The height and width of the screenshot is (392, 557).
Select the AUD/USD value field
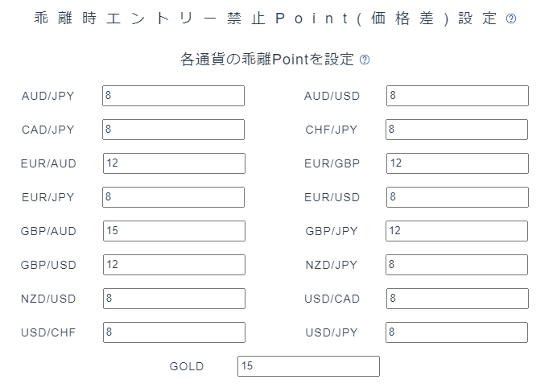coord(457,96)
